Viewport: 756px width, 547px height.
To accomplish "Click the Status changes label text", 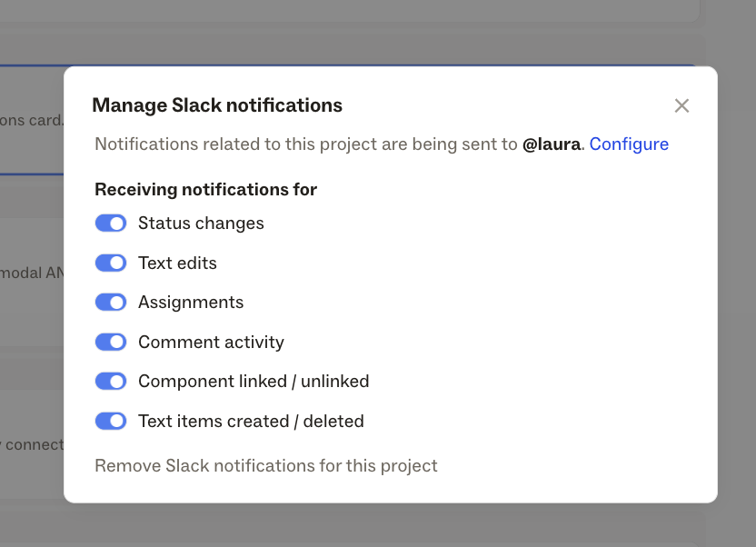I will pos(201,224).
